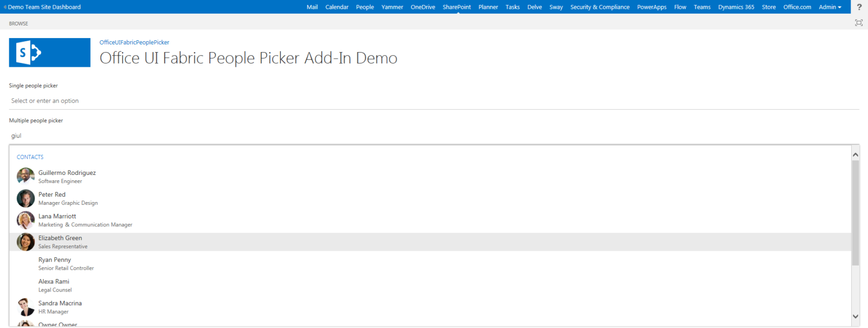The height and width of the screenshot is (328, 868).
Task: Select Elizabeth Green from contacts
Action: click(x=430, y=242)
